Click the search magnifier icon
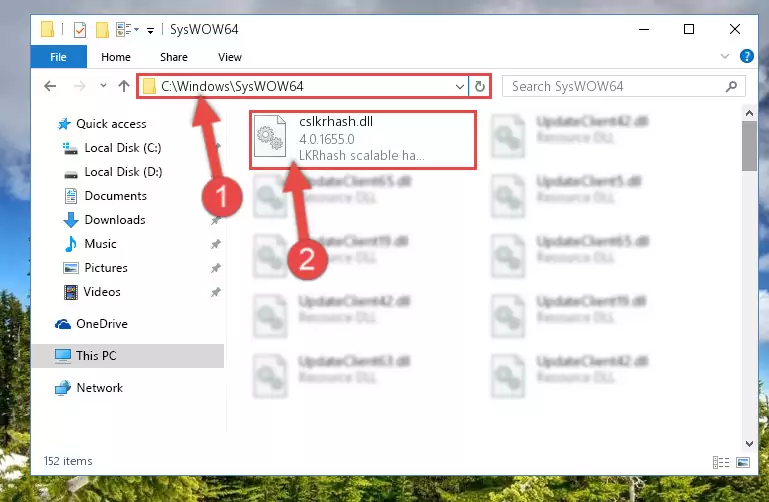The image size is (769, 502). pos(731,87)
